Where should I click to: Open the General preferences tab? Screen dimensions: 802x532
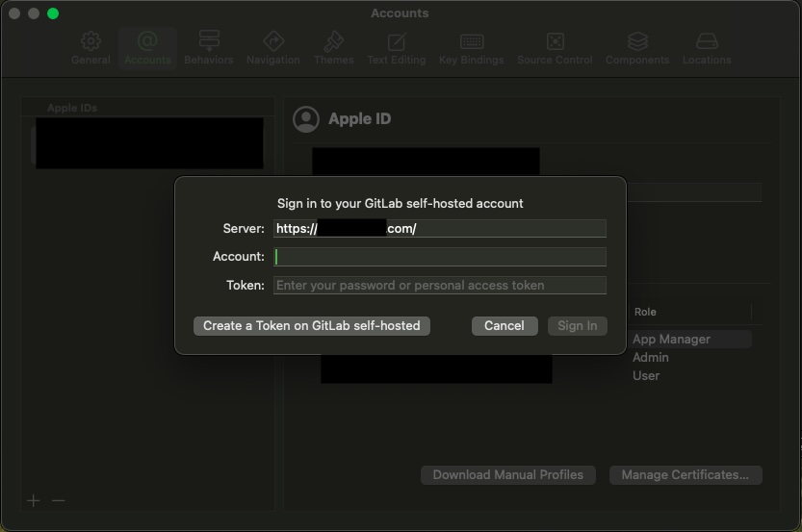point(91,47)
